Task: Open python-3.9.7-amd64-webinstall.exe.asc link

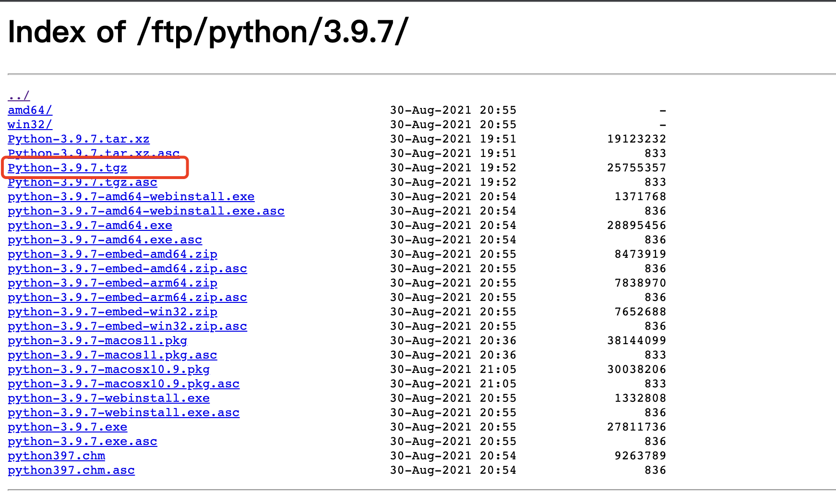Action: (146, 211)
